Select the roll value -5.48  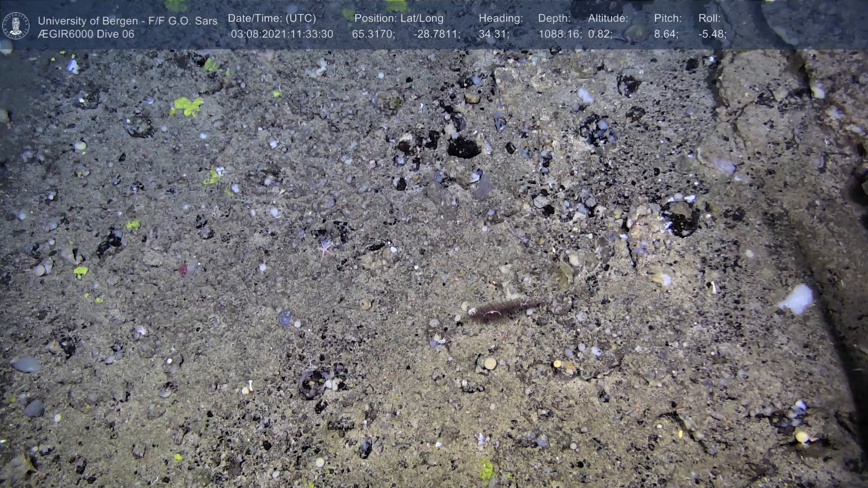coord(712,34)
